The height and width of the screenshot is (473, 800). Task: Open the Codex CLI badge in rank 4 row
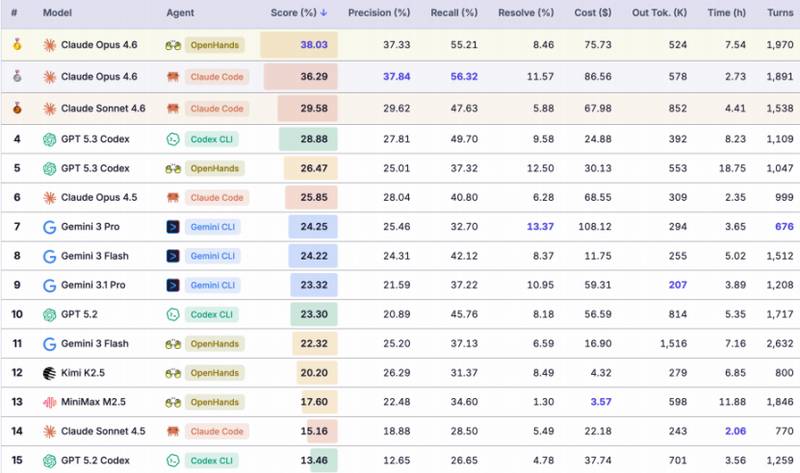coord(215,139)
